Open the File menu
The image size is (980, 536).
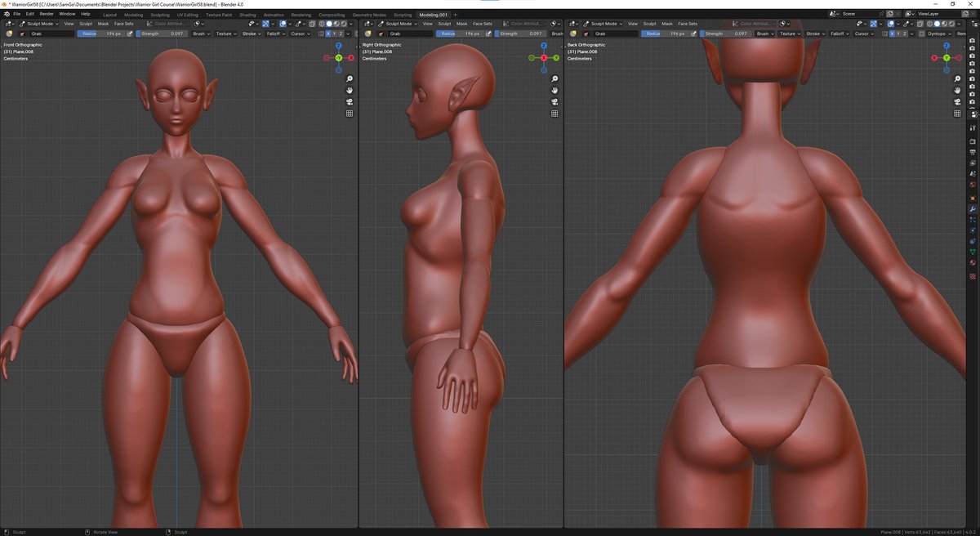point(16,14)
